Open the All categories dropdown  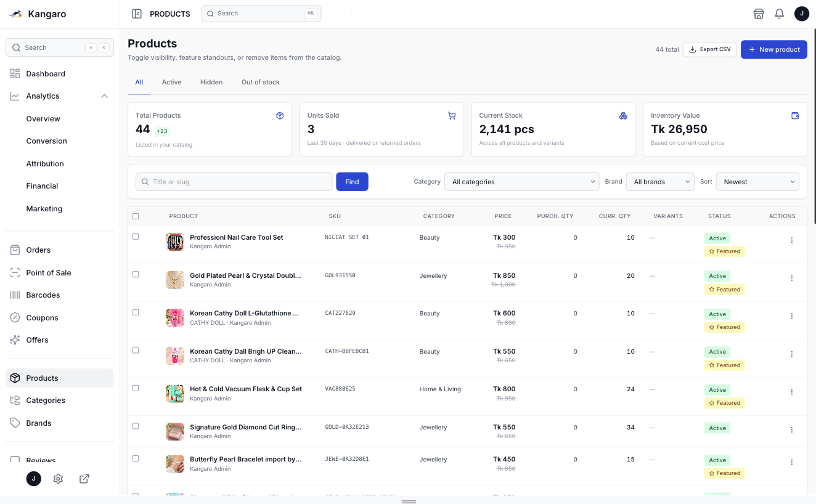pos(521,182)
